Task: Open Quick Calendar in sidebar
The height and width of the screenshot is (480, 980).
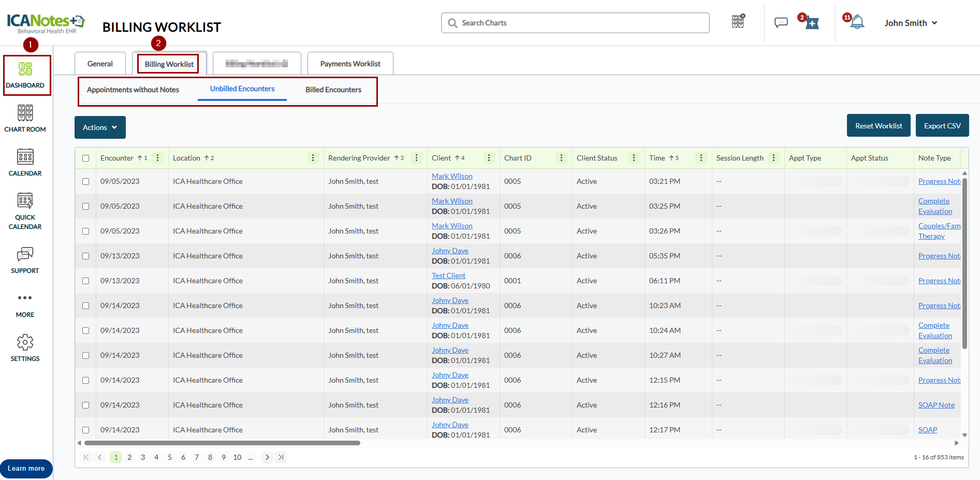Action: click(x=25, y=201)
